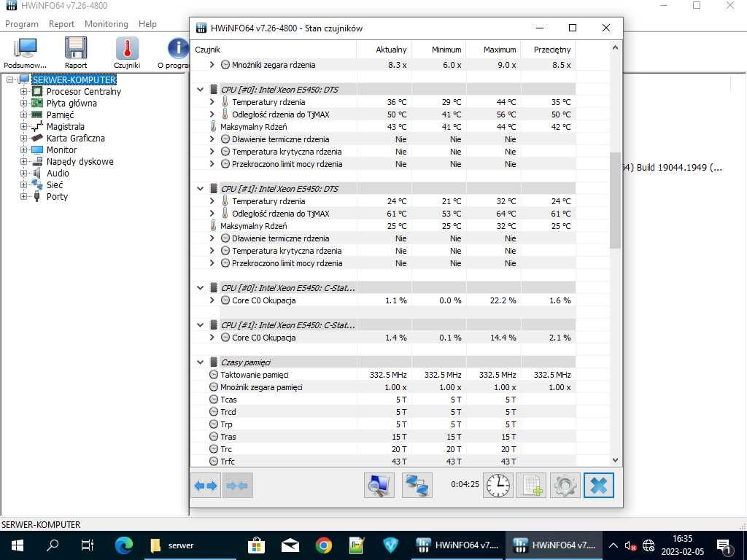
Task: Click the magnifier monitor icon in sensor toolbar
Action: pos(379,485)
